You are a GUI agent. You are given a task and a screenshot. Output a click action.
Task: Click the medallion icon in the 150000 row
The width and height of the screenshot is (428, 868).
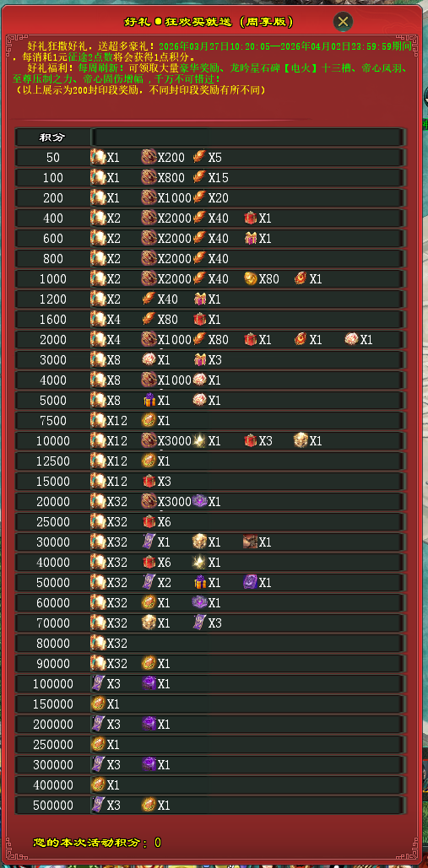98,704
